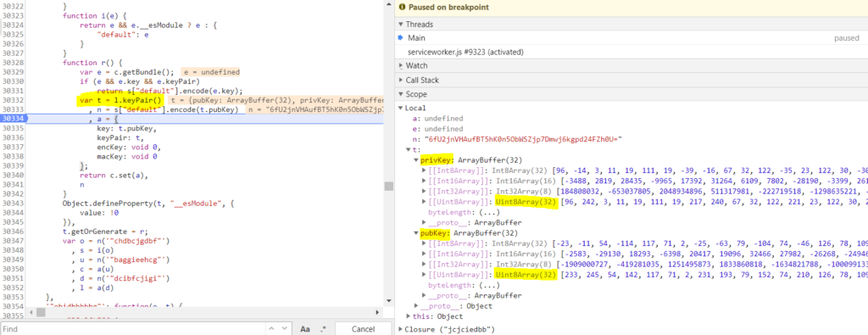The width and height of the screenshot is (868, 335).
Task: Expand privKey's __proto__: ArrayBuffer
Action: [x=424, y=222]
